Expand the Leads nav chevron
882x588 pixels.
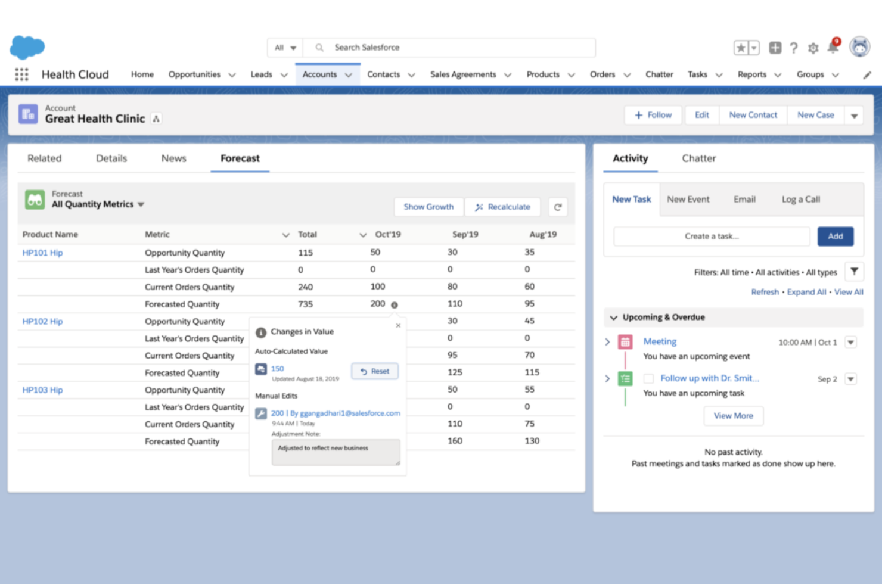point(284,75)
